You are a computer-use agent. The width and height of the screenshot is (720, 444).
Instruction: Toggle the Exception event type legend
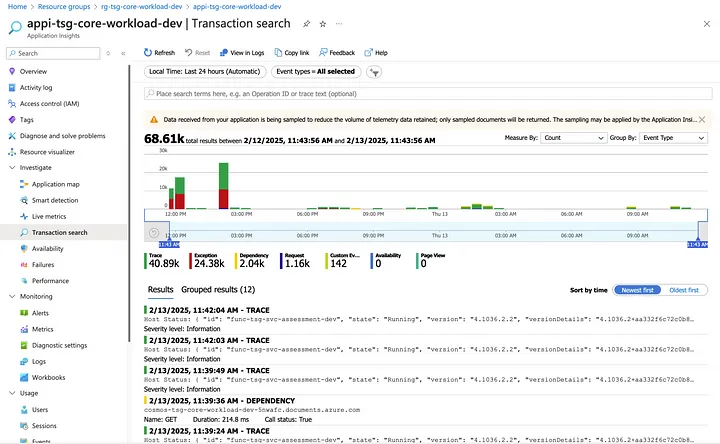(208, 261)
